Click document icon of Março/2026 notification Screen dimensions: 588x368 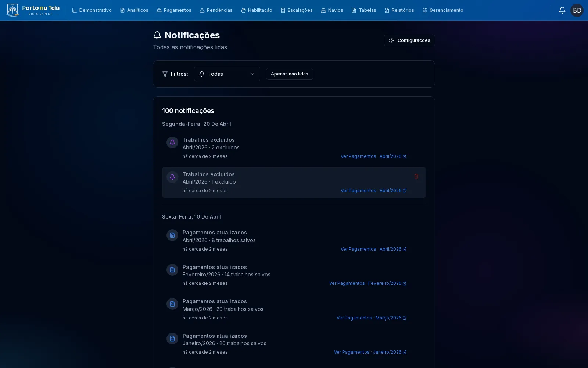tap(172, 304)
